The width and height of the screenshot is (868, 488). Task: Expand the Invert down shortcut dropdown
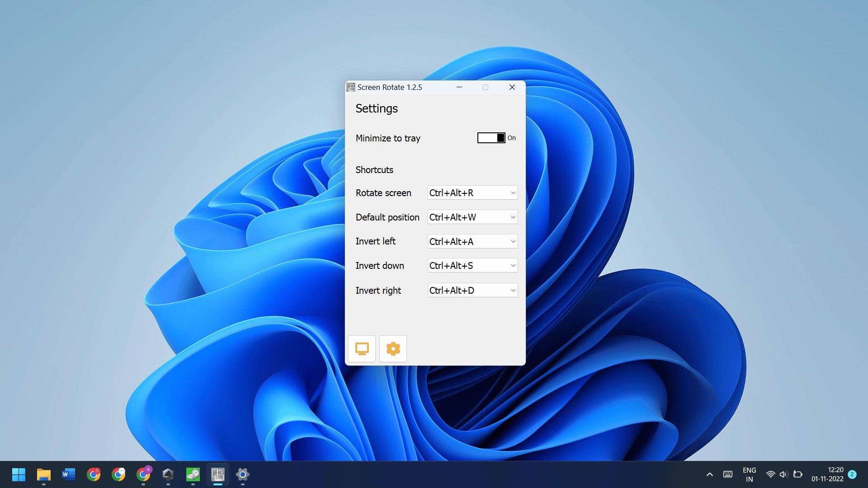472,266
